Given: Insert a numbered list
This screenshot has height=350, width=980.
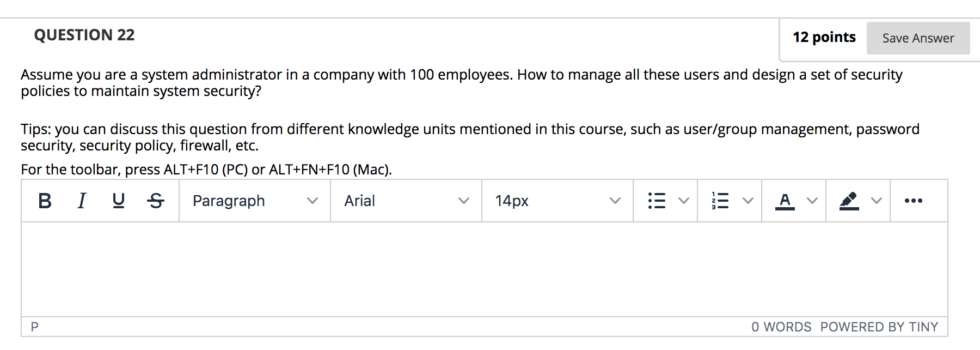Looking at the screenshot, I should [720, 201].
